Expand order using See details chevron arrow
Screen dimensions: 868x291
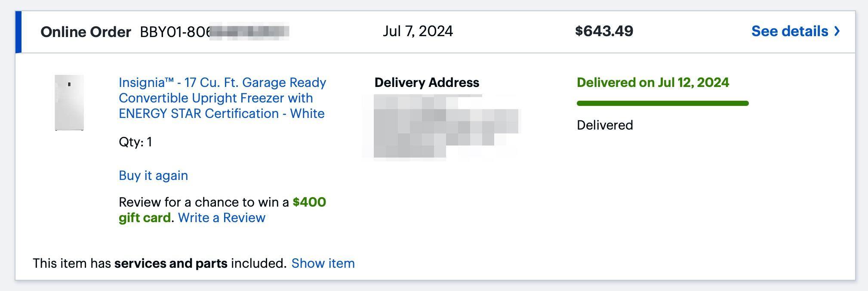837,31
